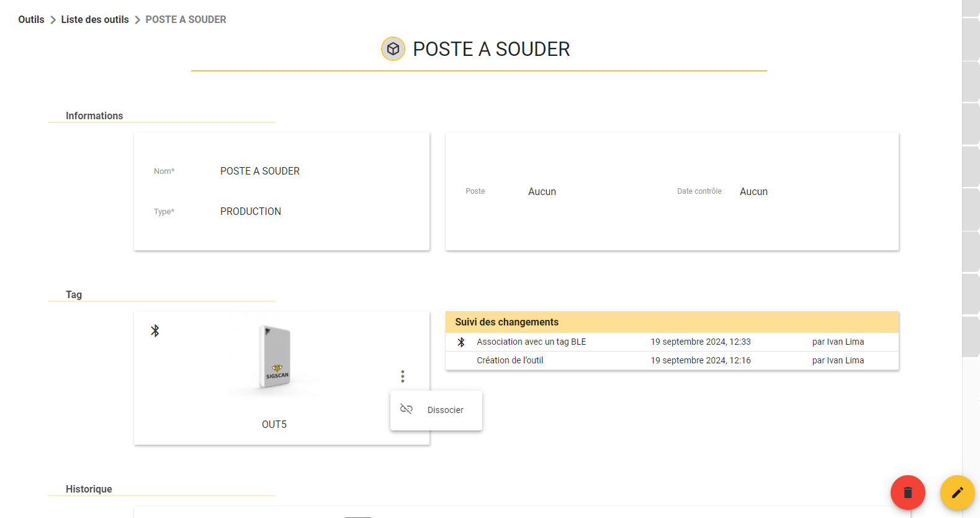
Task: Select Dissocier from the popup menu
Action: tap(436, 410)
